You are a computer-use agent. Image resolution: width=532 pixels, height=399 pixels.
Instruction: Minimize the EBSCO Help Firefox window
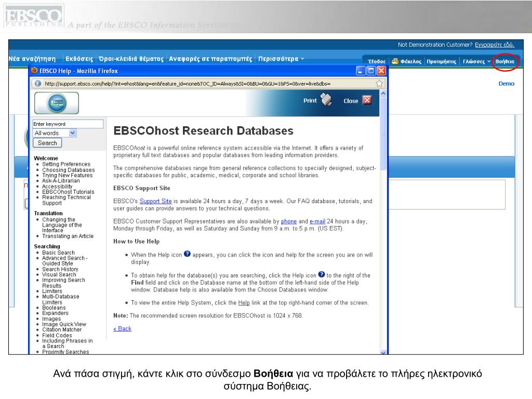click(361, 71)
